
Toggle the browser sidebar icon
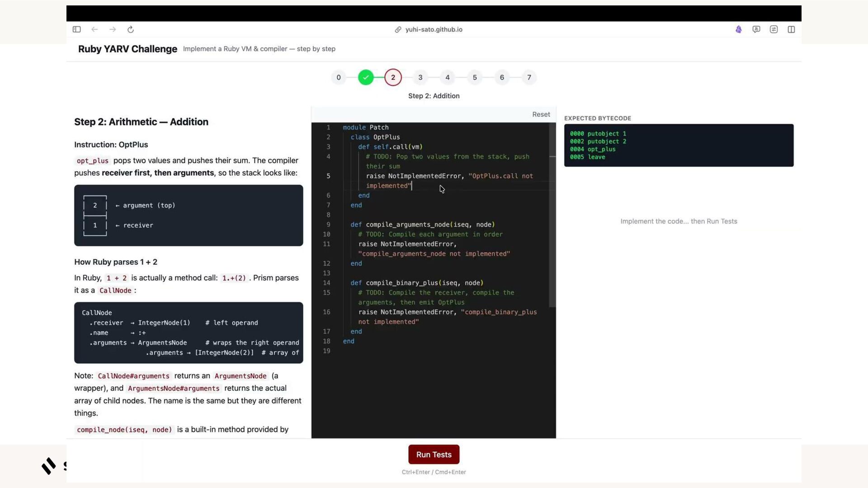(76, 29)
